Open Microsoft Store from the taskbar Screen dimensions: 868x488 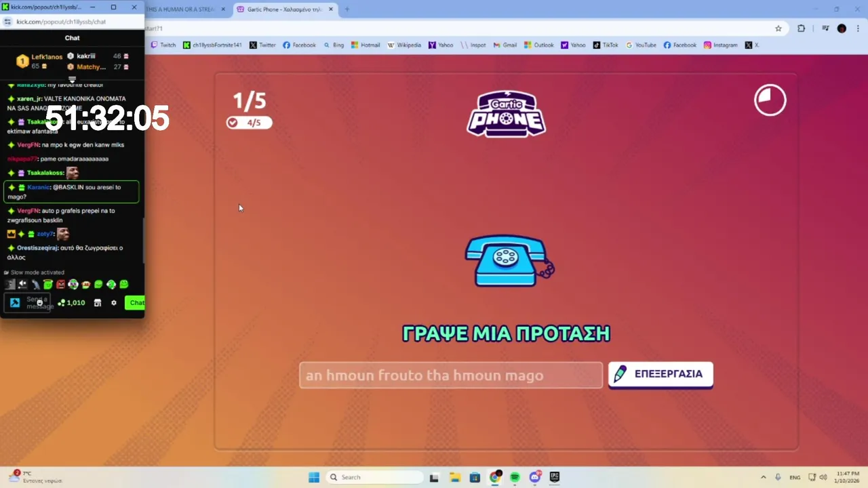point(475,477)
